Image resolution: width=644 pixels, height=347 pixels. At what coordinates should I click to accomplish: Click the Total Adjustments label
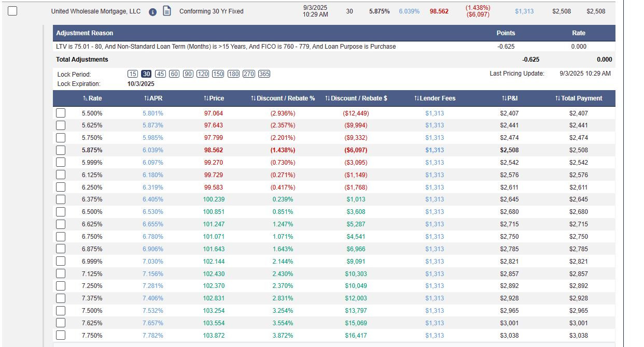82,60
